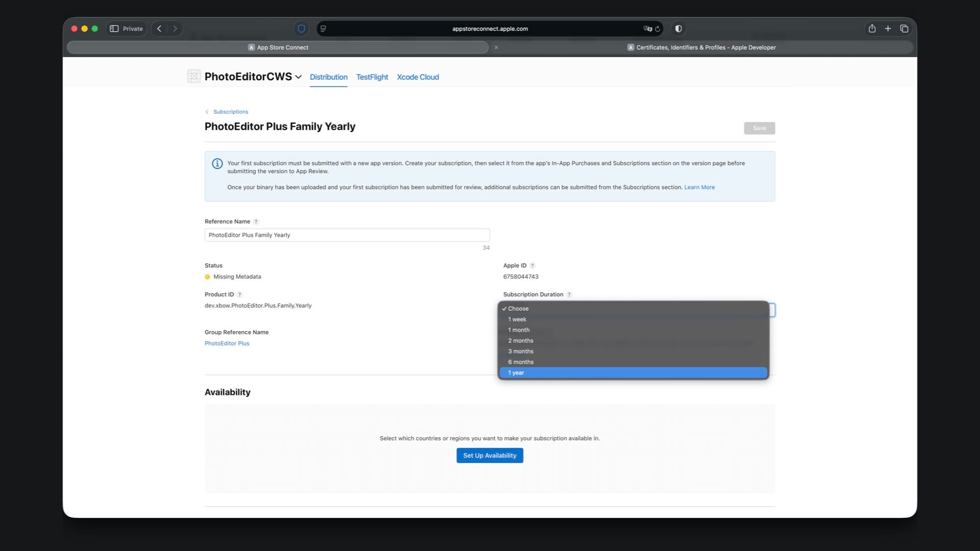Screen dimensions: 980x551
Task: Click the Safari sidebar toggle icon
Action: 114,29
